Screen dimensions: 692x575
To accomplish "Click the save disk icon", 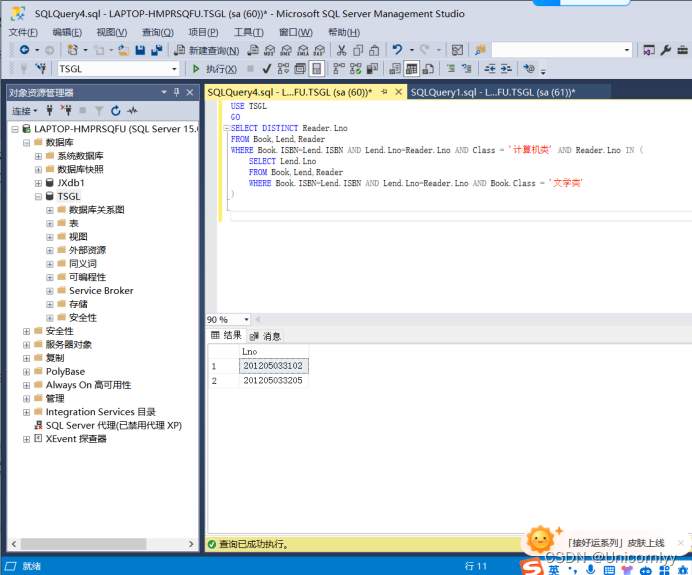I will click(x=140, y=50).
